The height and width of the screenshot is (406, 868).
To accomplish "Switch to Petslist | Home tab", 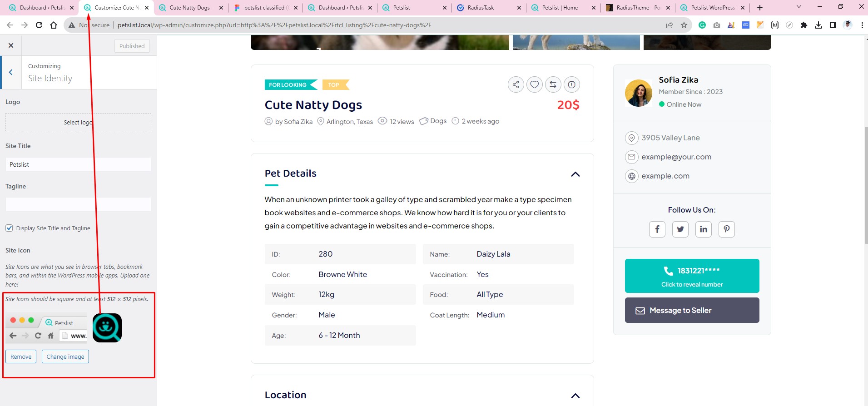I will (x=563, y=8).
